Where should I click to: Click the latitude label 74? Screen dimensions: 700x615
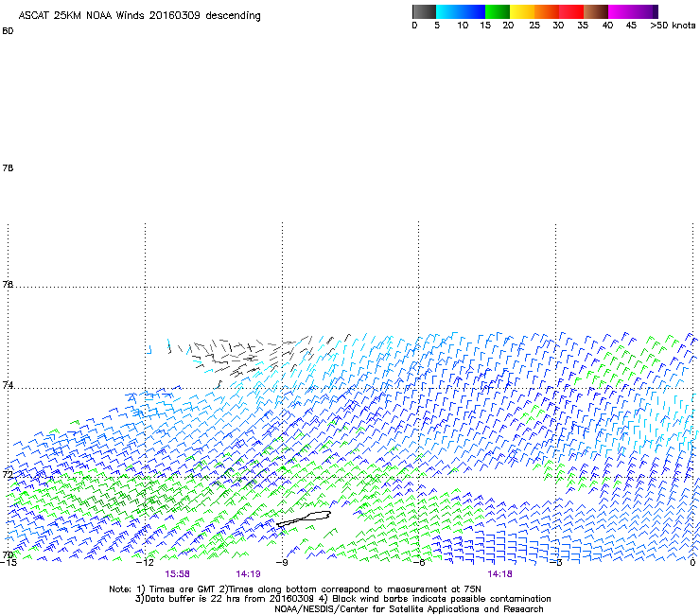point(8,385)
